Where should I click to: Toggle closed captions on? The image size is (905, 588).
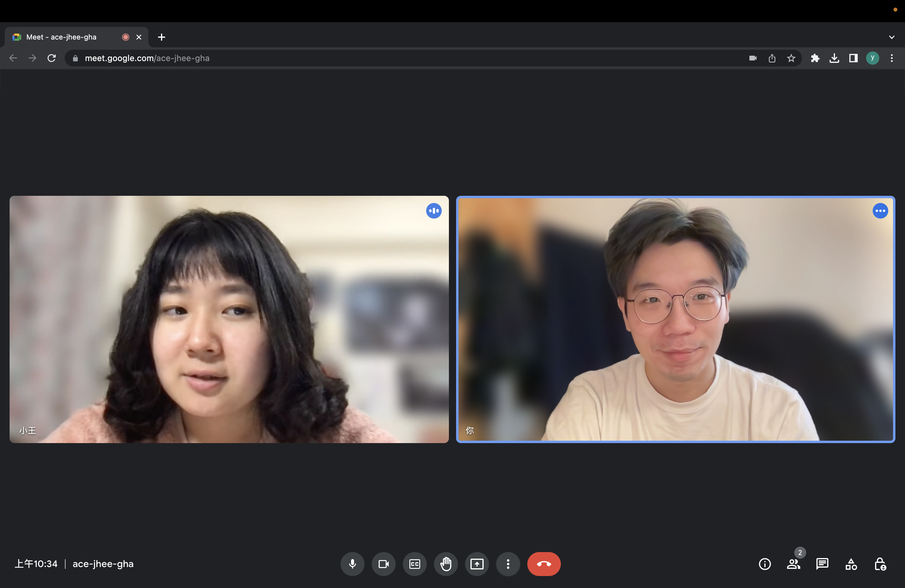414,564
